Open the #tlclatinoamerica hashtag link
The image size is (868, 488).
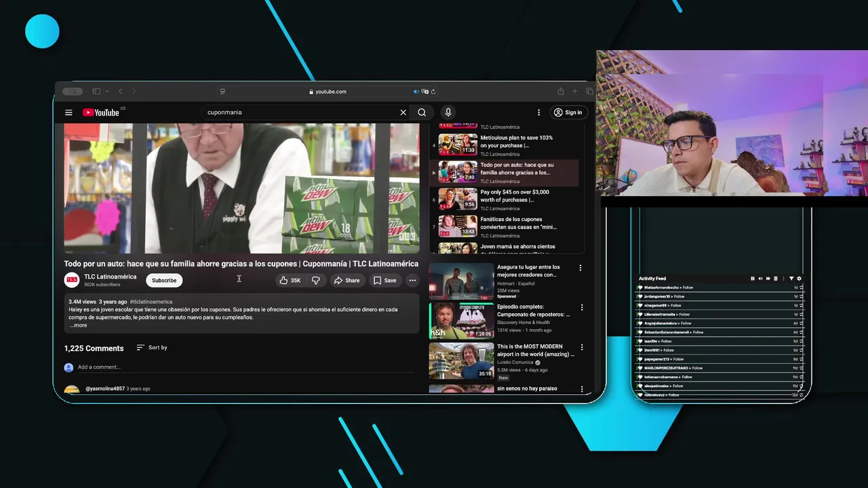[151, 302]
